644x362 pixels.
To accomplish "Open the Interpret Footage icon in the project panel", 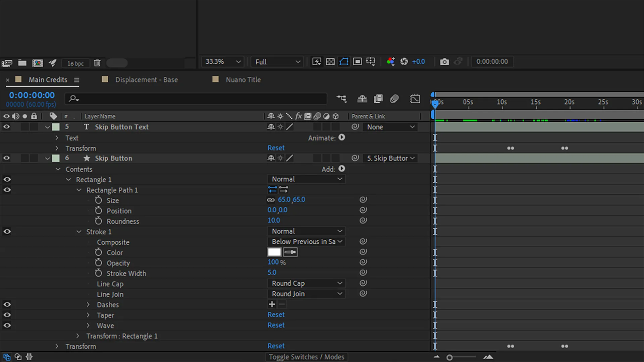I will 7,63.
